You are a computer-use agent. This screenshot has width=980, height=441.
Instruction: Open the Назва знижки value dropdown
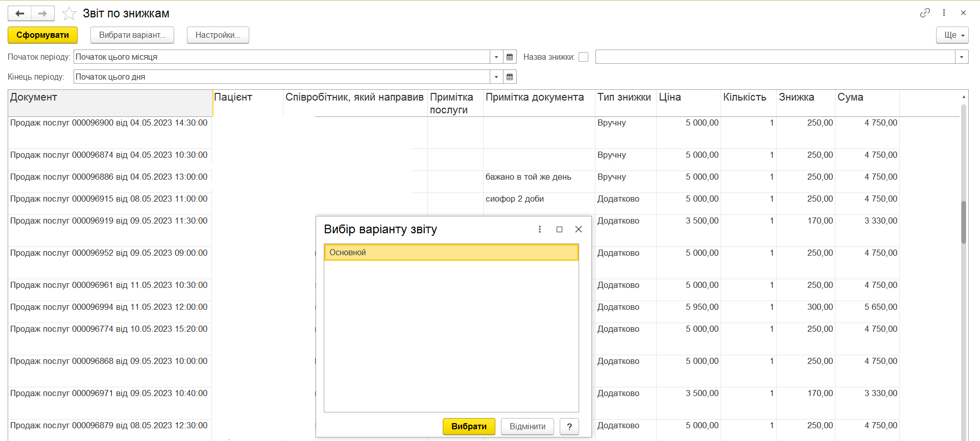tap(962, 57)
